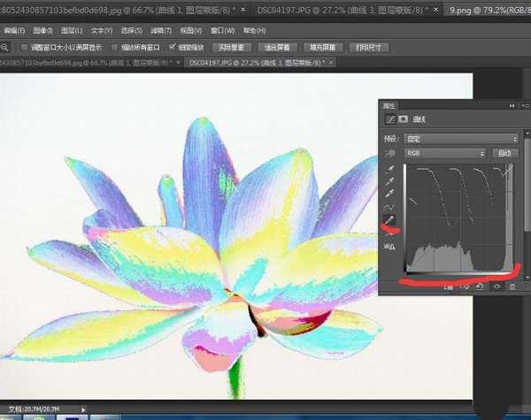Click the Auto (自动) curves button
The height and width of the screenshot is (420, 531).
click(505, 153)
